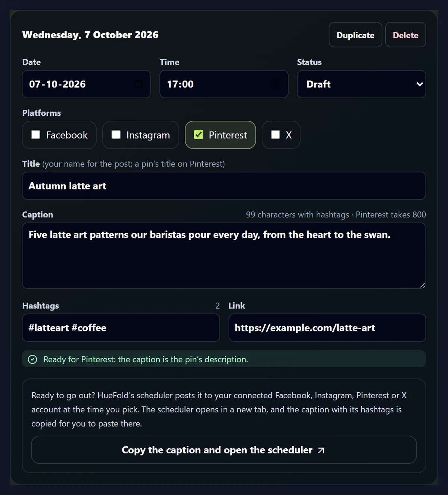Uncheck the Pinterest platform checkbox
This screenshot has width=448, height=495.
pyautogui.click(x=199, y=134)
